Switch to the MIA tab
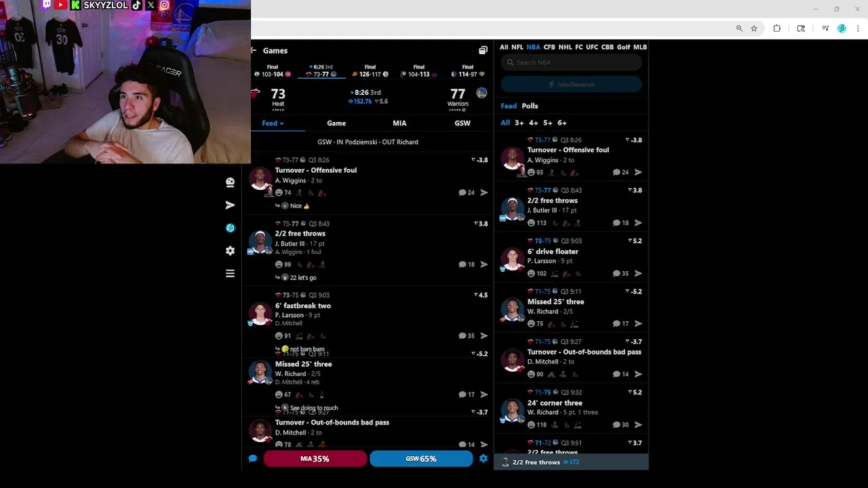The image size is (868, 488). click(399, 123)
